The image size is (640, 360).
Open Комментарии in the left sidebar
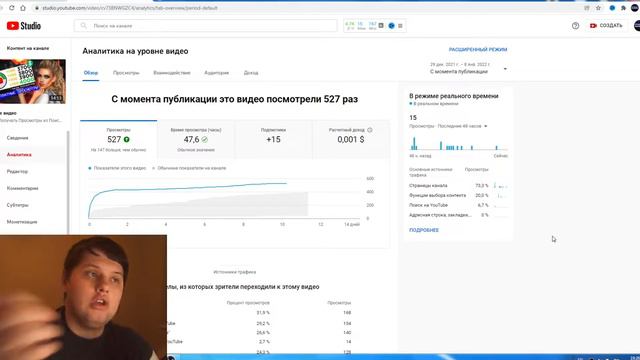pyautogui.click(x=22, y=188)
